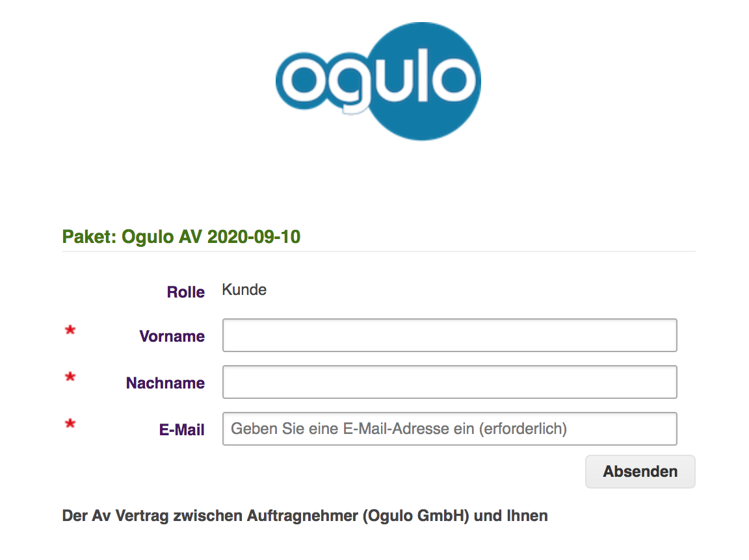Click the red asterisk beside Nachname
The image size is (749, 560).
click(x=70, y=377)
